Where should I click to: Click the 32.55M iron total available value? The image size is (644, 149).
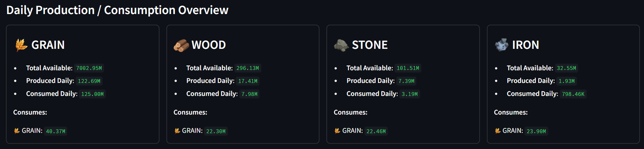(x=566, y=68)
